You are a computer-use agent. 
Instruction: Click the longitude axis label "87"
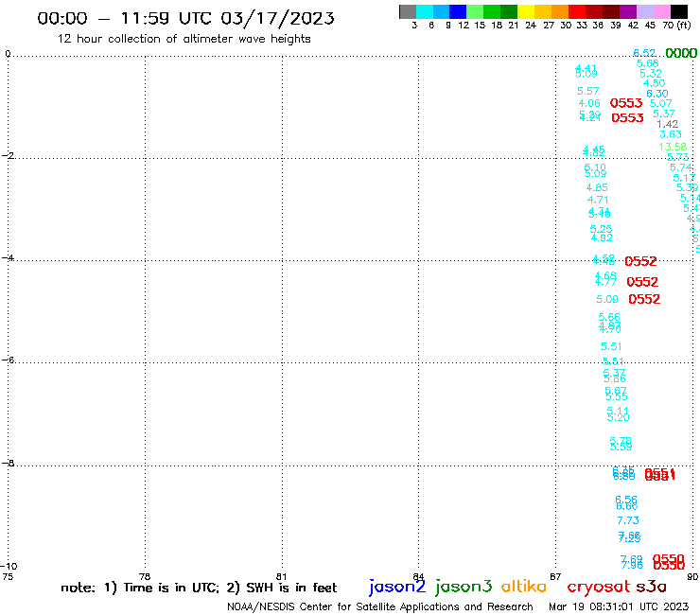[555, 576]
